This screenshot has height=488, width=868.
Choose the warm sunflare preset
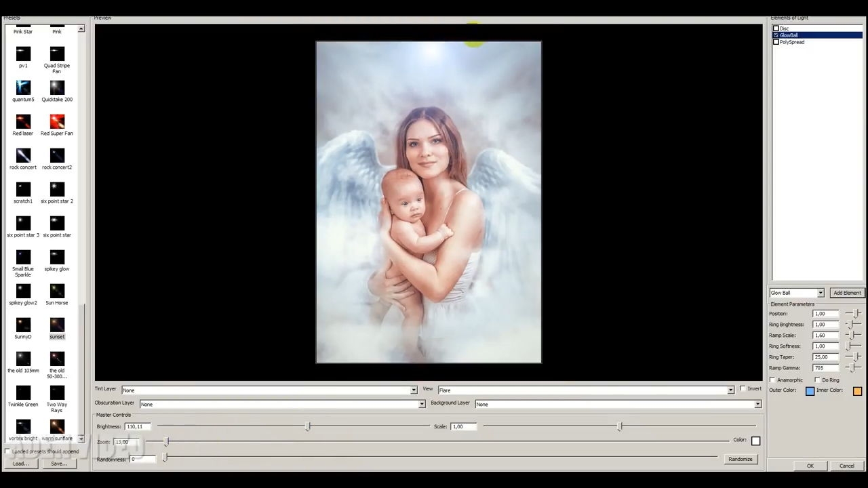[x=57, y=426]
